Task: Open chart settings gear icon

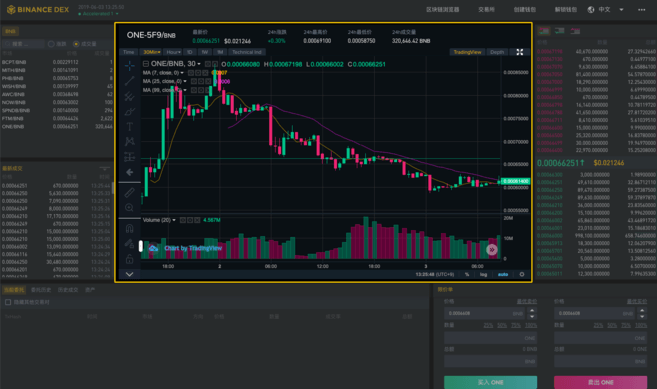Action: 522,275
